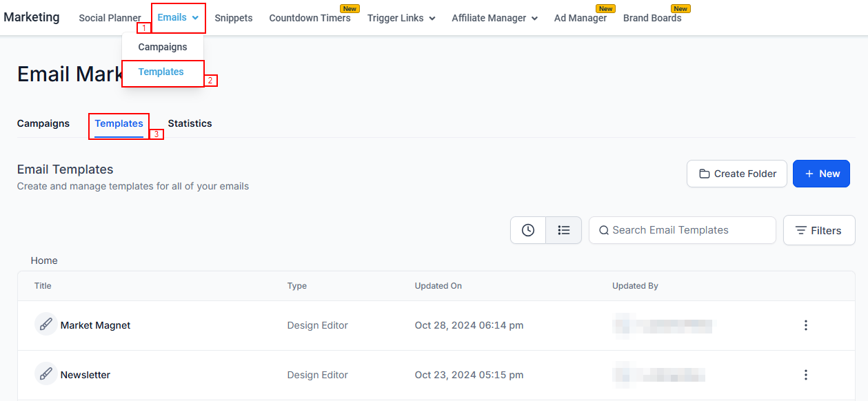Click the Newsletter design editor icon
Viewport: 868px width, 401px height.
(46, 374)
